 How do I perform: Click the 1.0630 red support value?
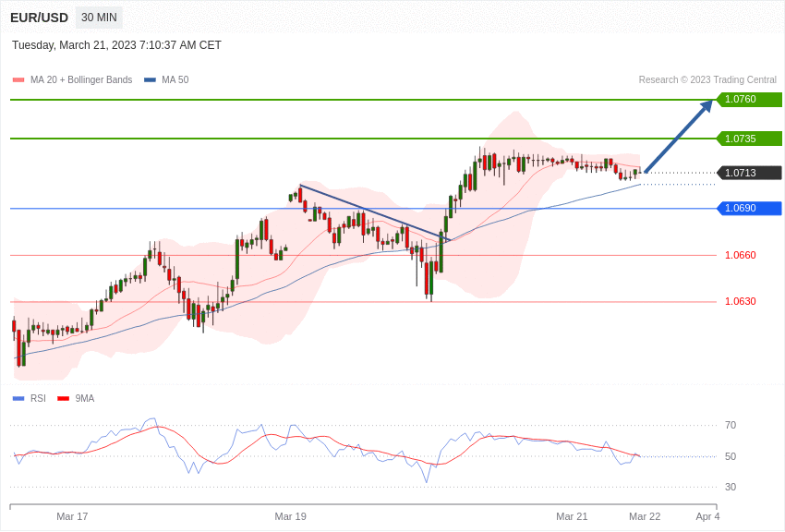tap(741, 301)
